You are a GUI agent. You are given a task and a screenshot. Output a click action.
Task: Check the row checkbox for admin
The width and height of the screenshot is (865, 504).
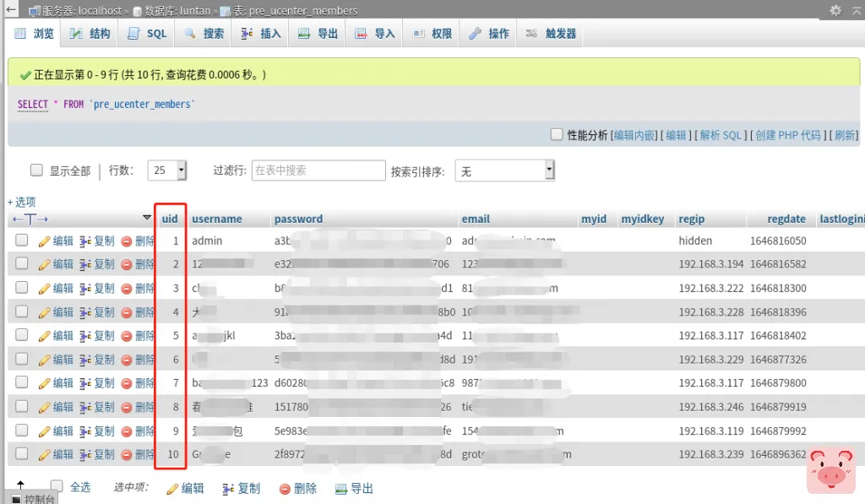pyautogui.click(x=21, y=240)
